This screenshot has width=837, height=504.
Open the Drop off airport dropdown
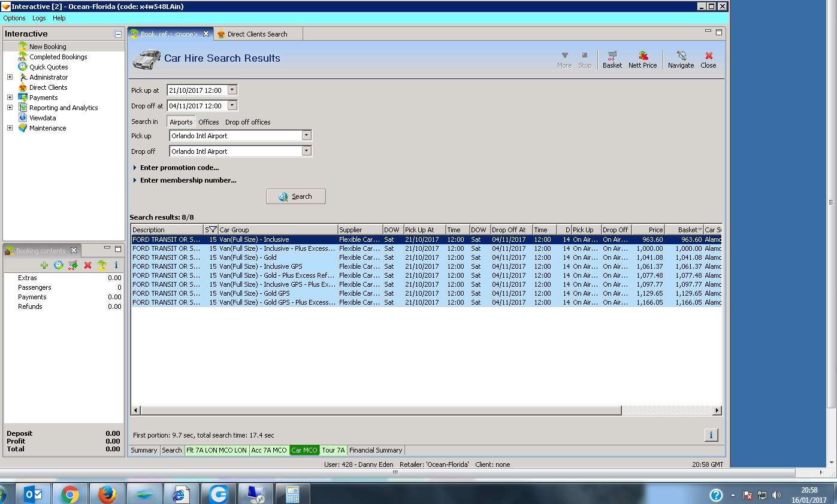tap(306, 151)
